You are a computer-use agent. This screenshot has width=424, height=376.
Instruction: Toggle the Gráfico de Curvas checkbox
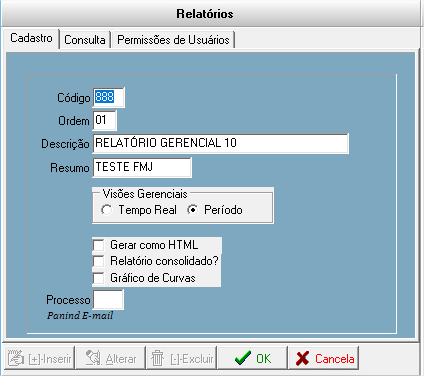coord(99,278)
